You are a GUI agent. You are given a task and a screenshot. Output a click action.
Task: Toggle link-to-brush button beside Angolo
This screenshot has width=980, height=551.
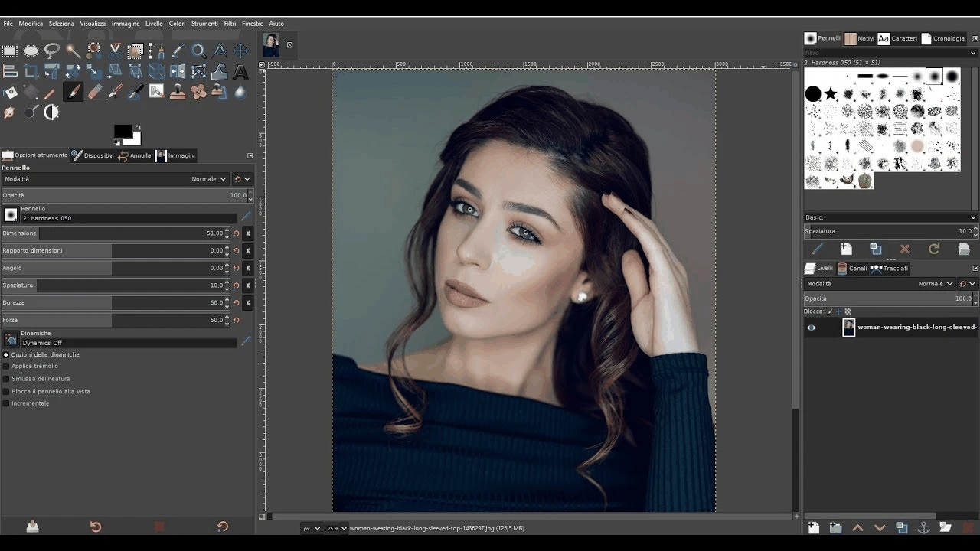(249, 268)
